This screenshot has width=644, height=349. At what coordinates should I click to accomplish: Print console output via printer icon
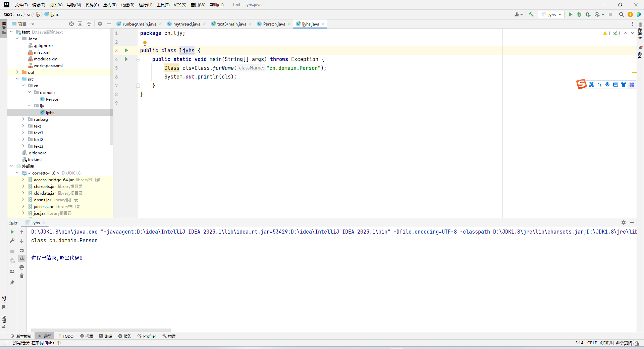pyautogui.click(x=22, y=267)
